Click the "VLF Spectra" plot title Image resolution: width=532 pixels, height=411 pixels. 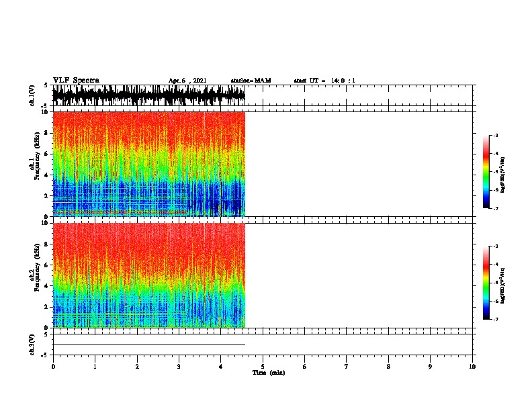click(x=76, y=81)
